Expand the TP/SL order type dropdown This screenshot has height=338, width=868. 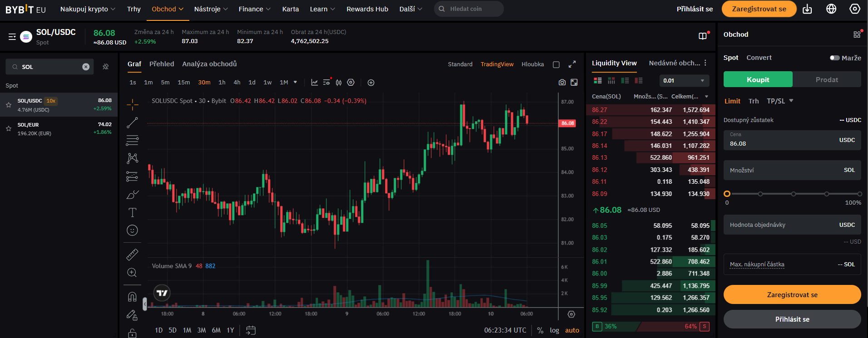coord(779,101)
